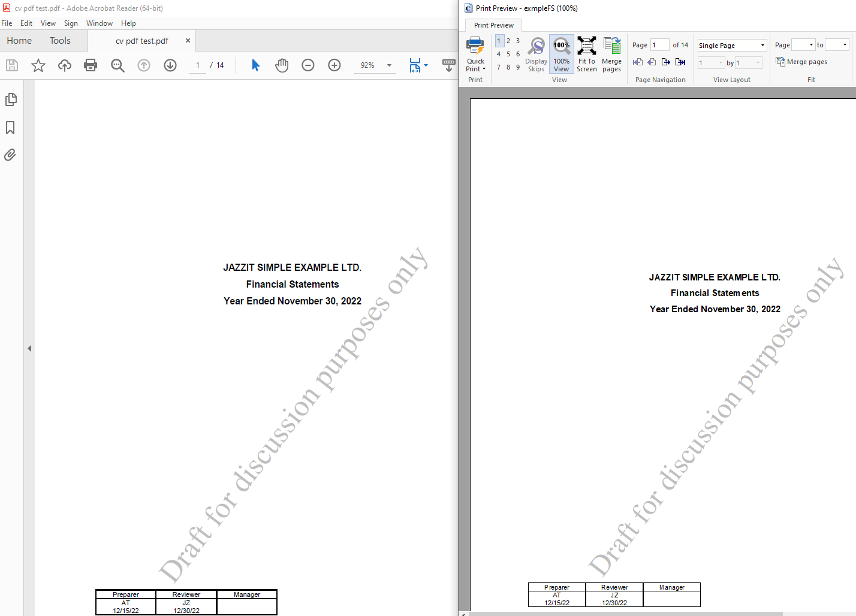Select Display Skips in the View group

pos(536,54)
